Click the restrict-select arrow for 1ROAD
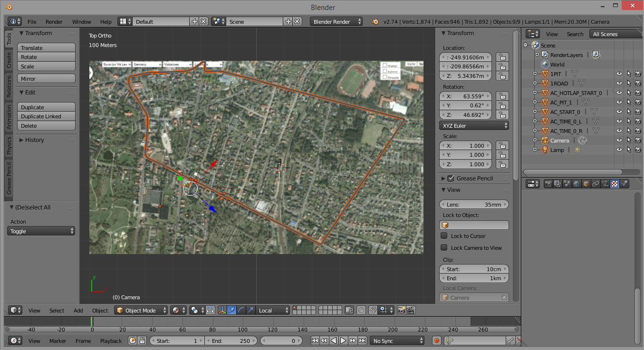 tap(629, 83)
